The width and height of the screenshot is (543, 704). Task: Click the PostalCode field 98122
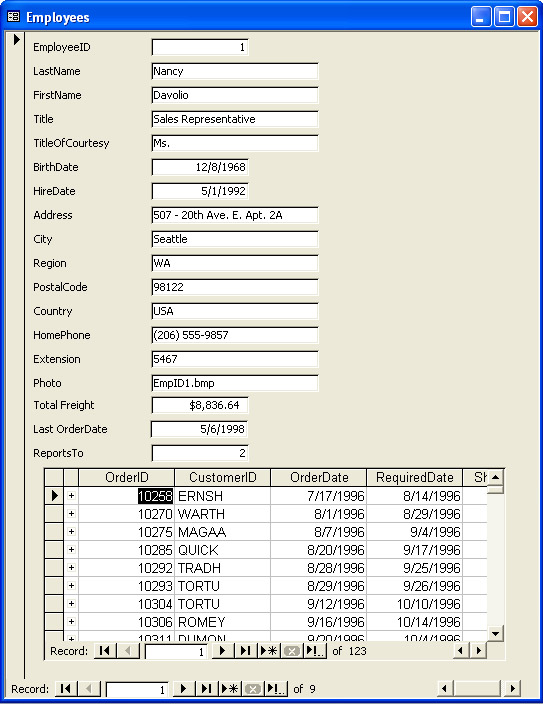point(235,287)
